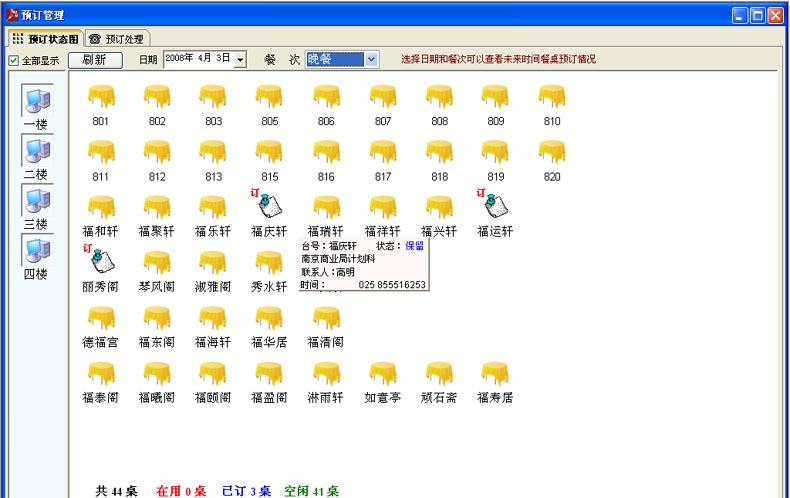Click table 820 icon
The height and width of the screenshot is (498, 790).
552,153
